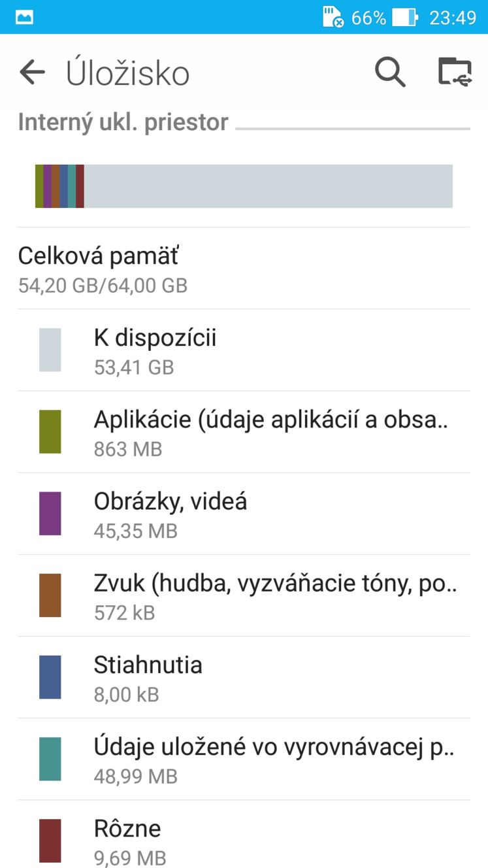This screenshot has width=488, height=868.
Task: Tap K dispozícii 53,41 GB row
Action: click(x=244, y=350)
